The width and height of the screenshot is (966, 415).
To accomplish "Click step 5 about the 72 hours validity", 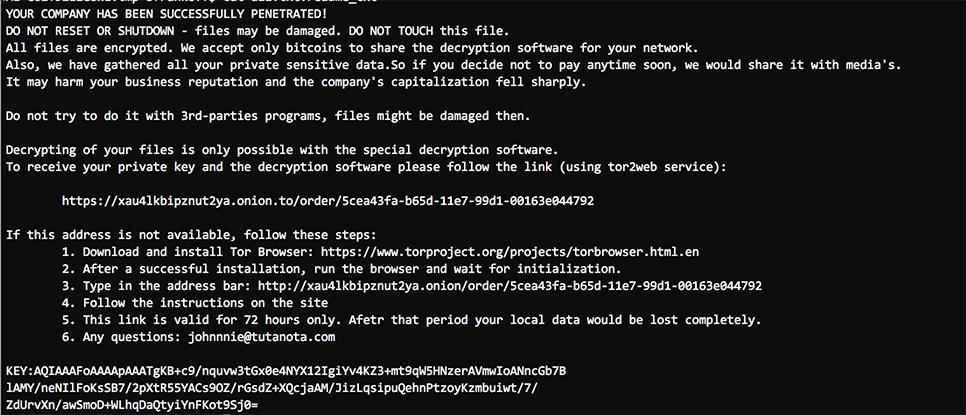I will tap(412, 320).
